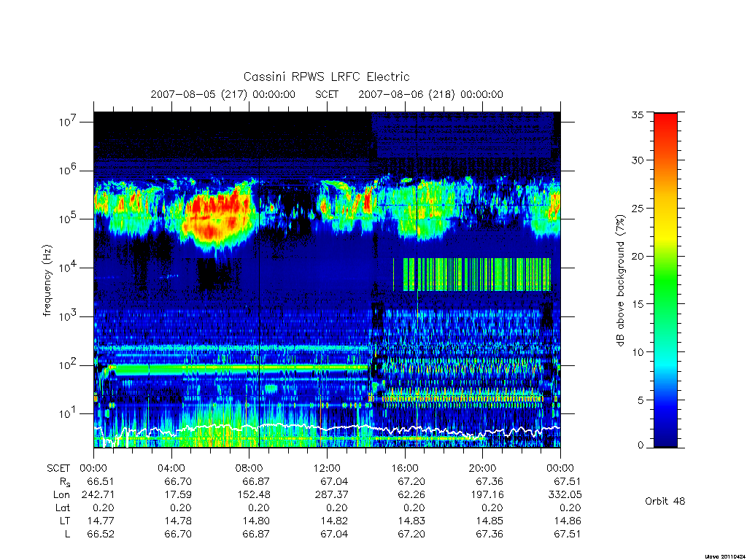Click the L value 67.51
Image resolution: width=747 pixels, height=560 pixels.
pyautogui.click(x=567, y=534)
